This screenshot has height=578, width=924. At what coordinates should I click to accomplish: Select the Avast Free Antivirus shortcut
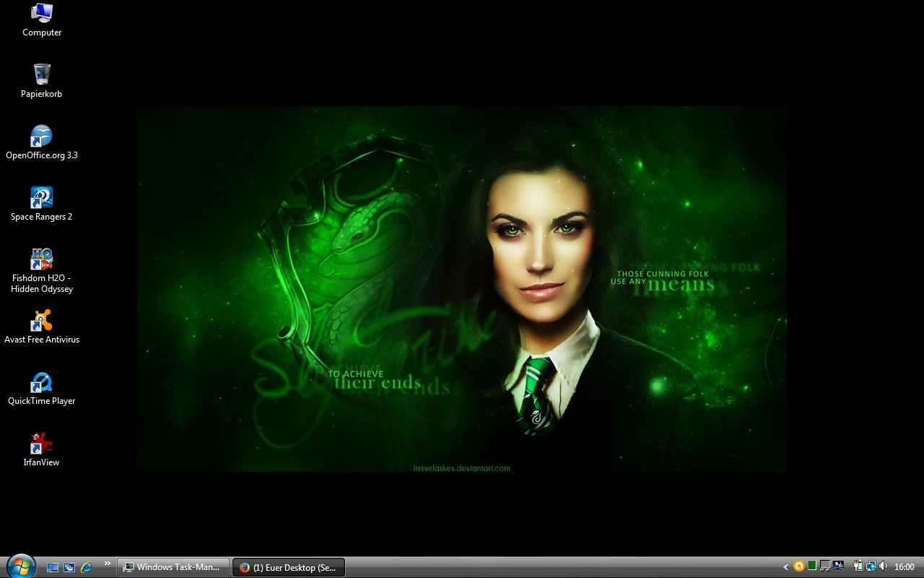pyautogui.click(x=42, y=327)
